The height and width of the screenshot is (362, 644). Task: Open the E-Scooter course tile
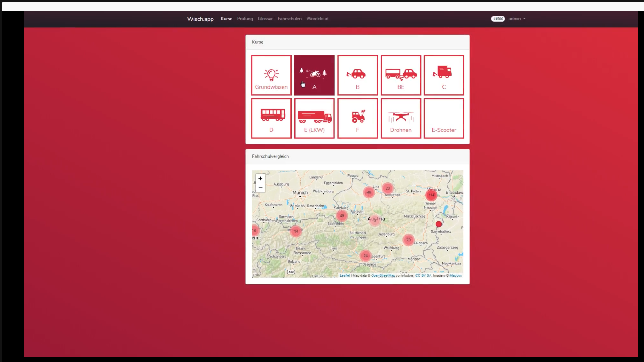coord(444,118)
